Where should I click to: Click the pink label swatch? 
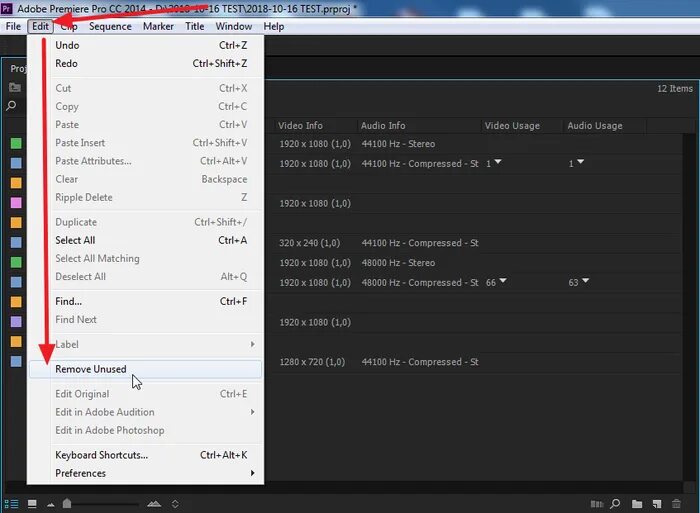point(16,203)
